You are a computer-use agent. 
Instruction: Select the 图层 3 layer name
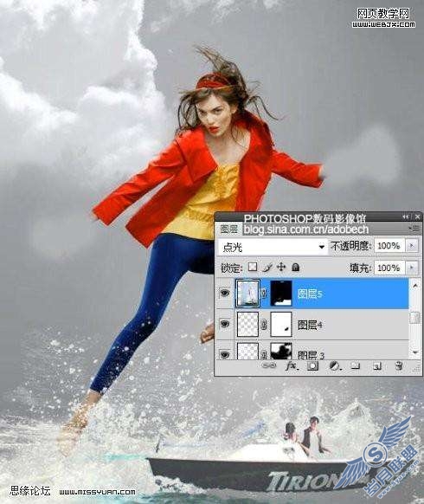[311, 355]
